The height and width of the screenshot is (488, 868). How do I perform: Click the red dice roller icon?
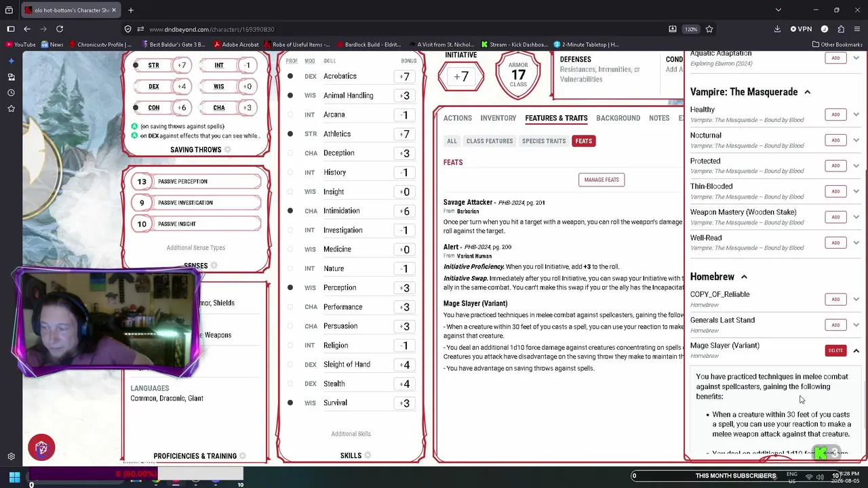[41, 448]
